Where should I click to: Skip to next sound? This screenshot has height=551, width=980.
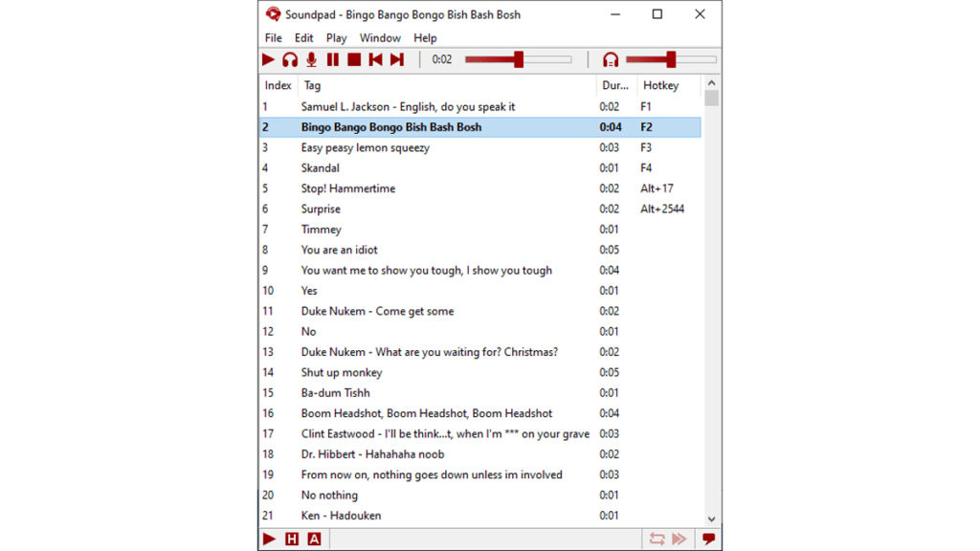[x=397, y=59]
